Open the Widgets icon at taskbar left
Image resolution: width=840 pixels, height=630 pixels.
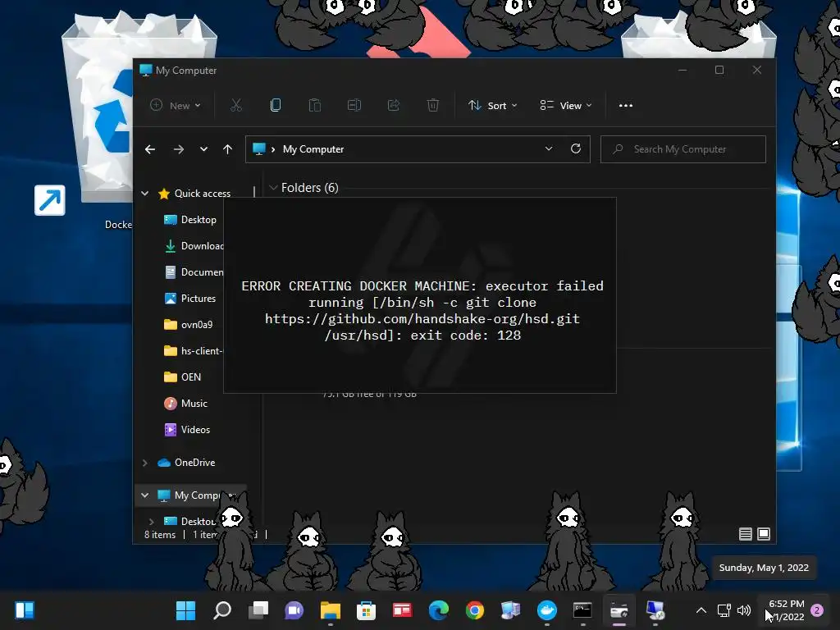tap(25, 610)
